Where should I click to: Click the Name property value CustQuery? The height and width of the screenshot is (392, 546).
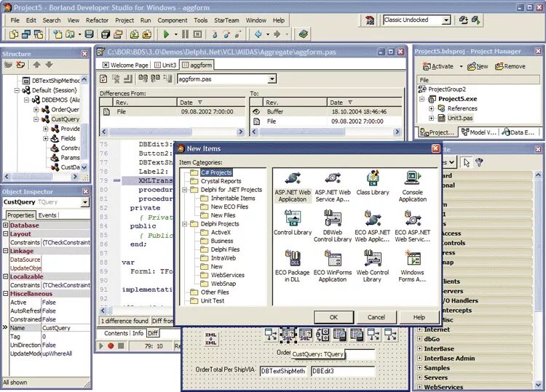[66, 328]
